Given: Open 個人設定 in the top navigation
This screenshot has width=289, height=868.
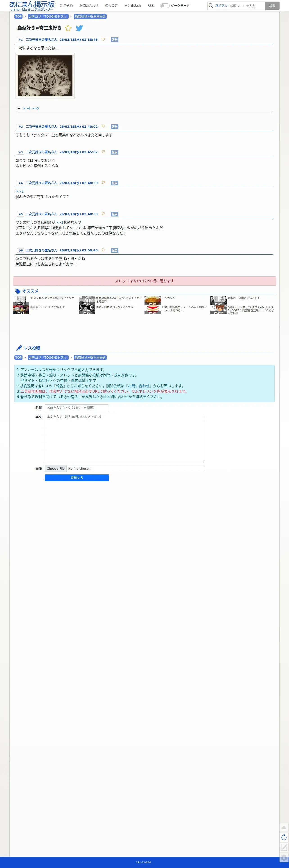Looking at the screenshot, I should 111,6.
